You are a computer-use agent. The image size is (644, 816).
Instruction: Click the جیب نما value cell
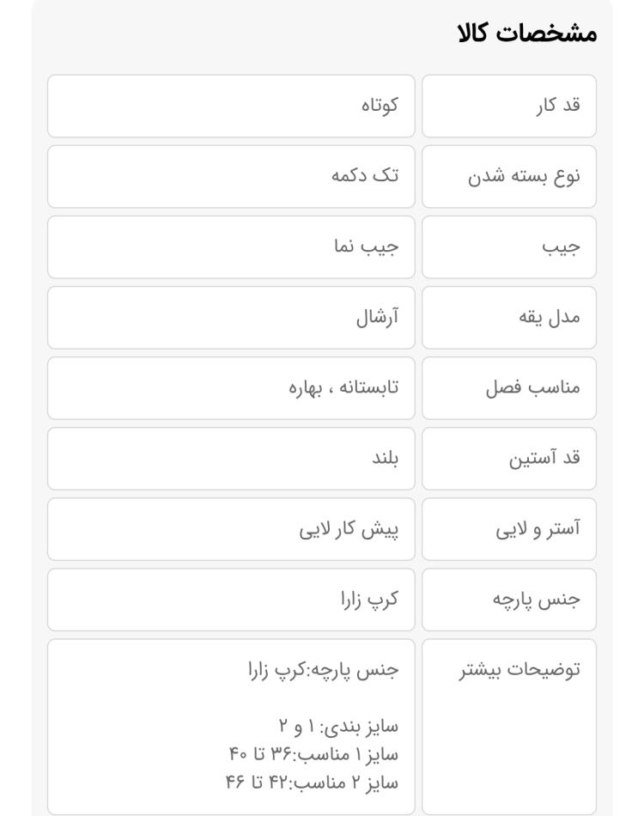(x=231, y=247)
